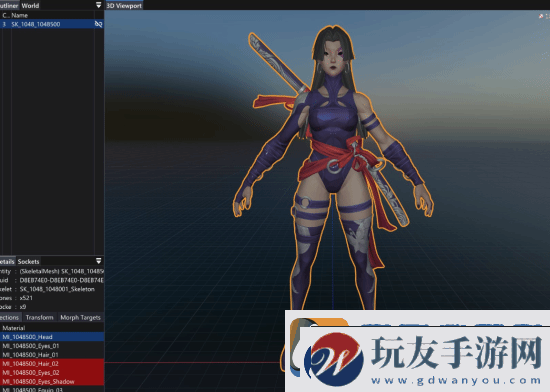
Task: Select material MI_1048500_Eyes_02
Action: pos(52,372)
